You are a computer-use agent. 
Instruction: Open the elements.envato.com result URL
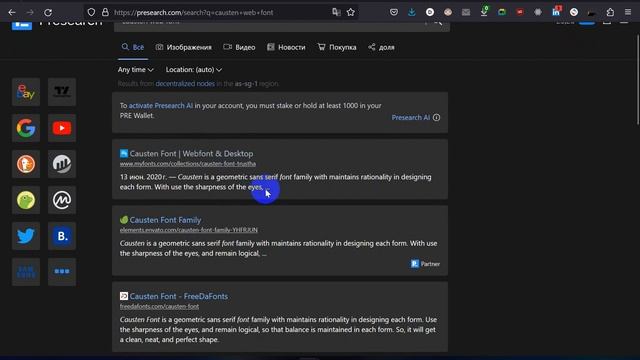click(x=189, y=230)
